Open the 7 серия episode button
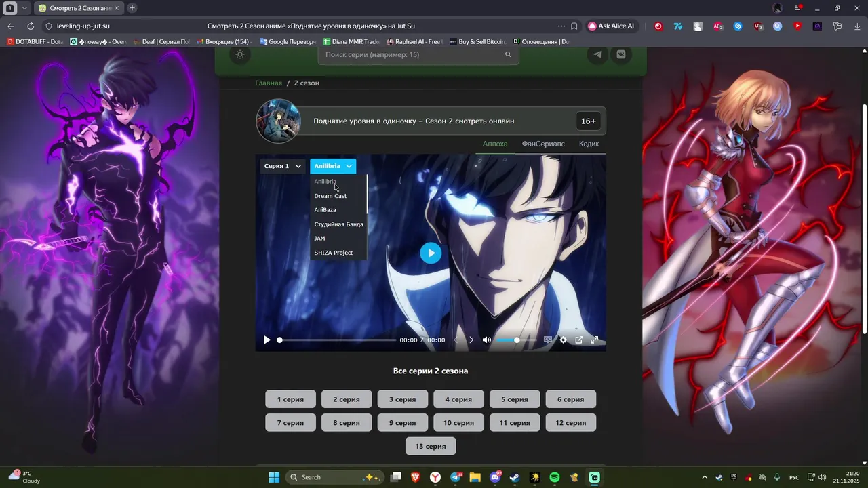This screenshot has height=488, width=868. (x=290, y=422)
